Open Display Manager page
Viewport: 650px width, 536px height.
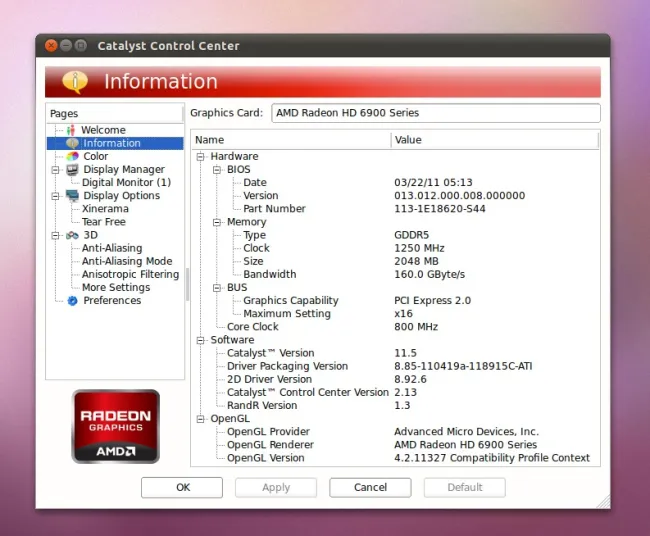(124, 170)
